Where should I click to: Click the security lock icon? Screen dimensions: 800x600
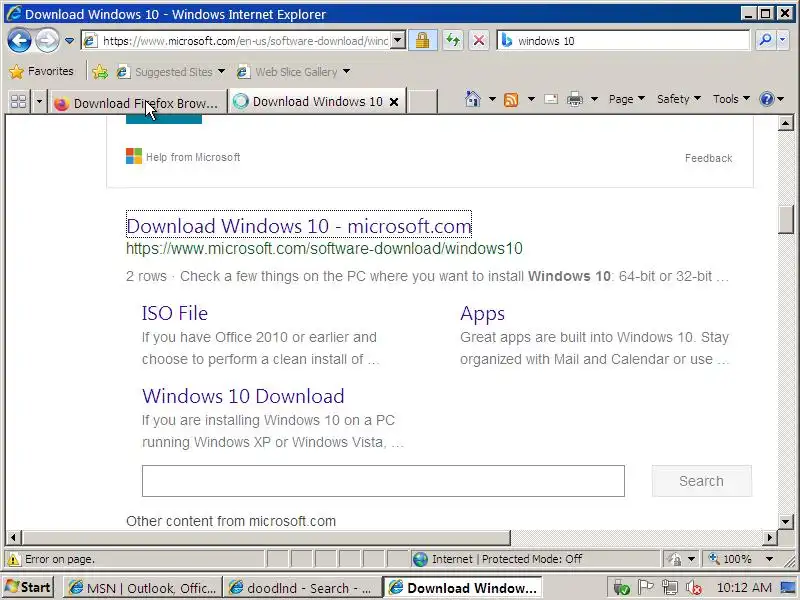(422, 40)
